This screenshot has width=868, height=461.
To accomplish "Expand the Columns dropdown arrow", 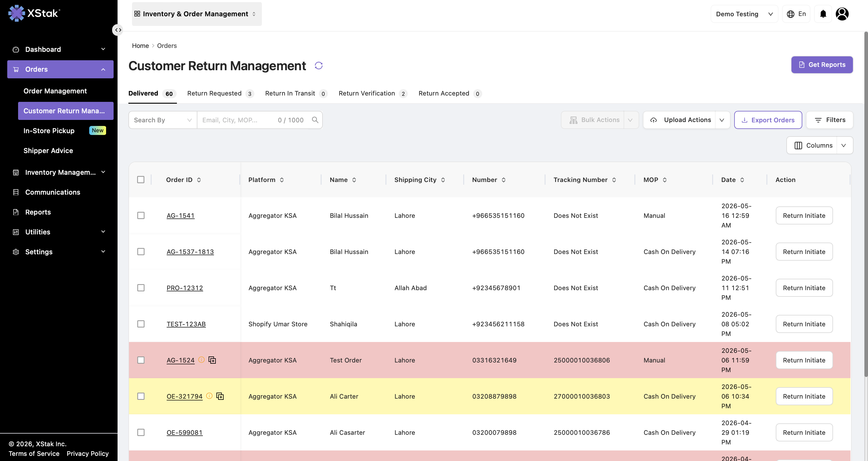I will pos(844,145).
